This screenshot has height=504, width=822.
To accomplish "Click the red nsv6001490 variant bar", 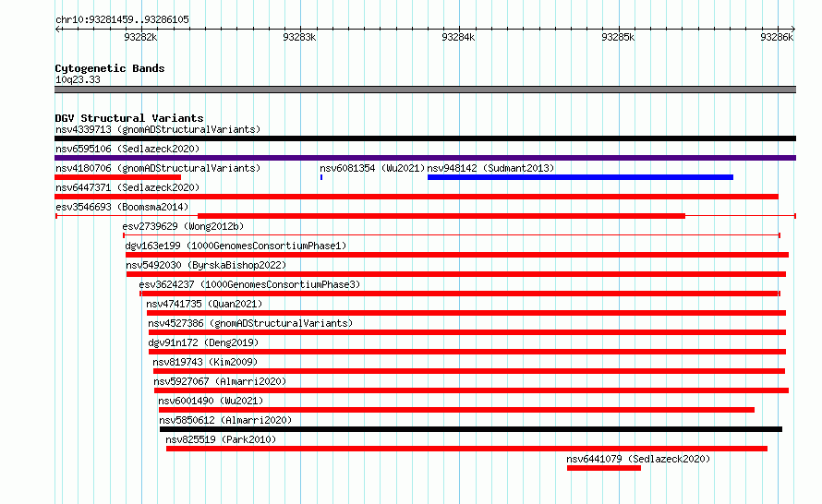I will coord(456,410).
